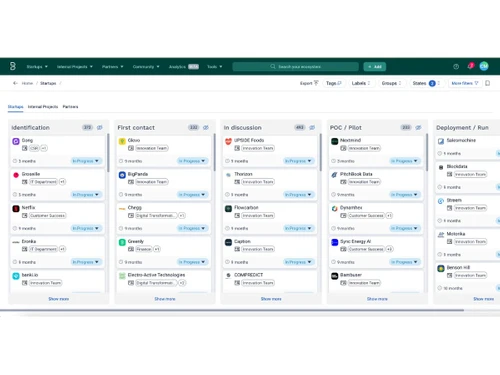
Task: Open the Community navigation dropdown
Action: pos(146,67)
